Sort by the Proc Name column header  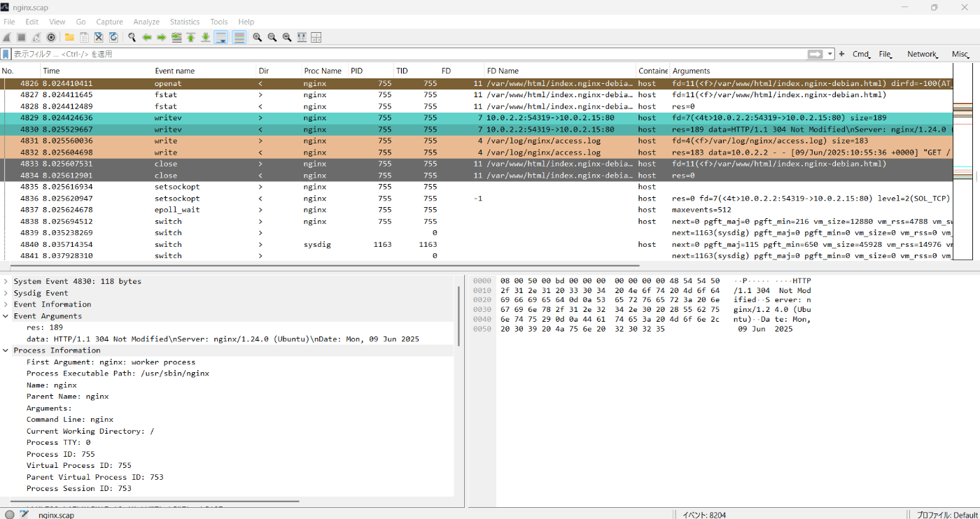coord(324,71)
